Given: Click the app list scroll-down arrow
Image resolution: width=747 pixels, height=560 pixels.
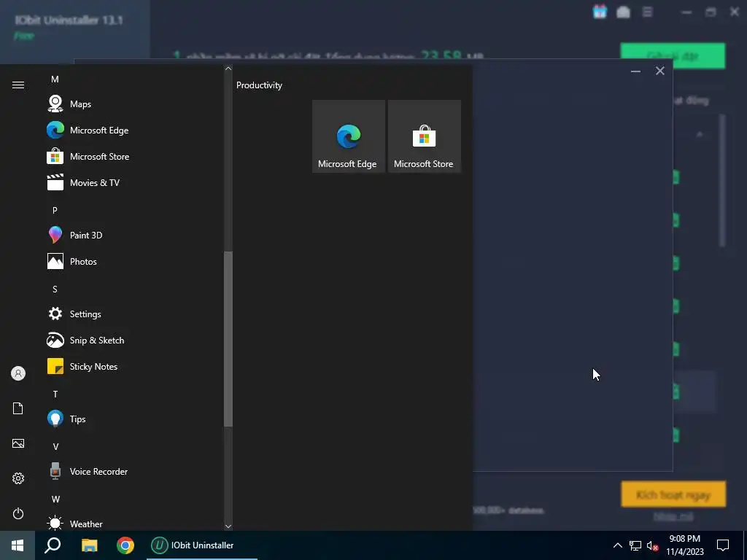Looking at the screenshot, I should pyautogui.click(x=228, y=526).
